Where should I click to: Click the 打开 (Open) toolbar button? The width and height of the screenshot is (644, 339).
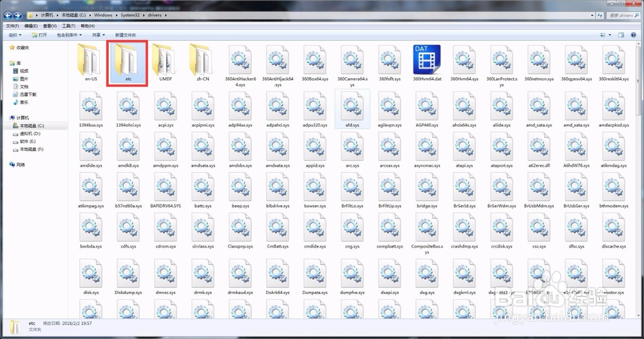tap(39, 35)
